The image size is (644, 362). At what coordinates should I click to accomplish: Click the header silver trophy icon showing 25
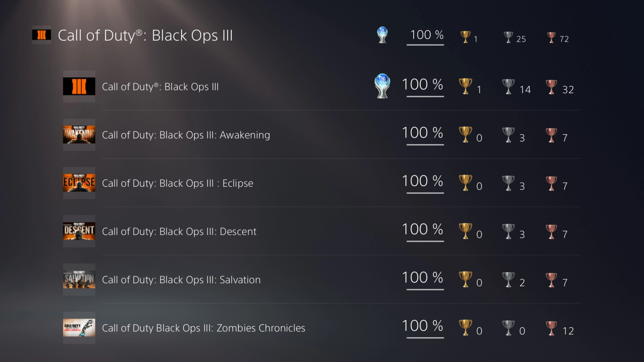coord(508,37)
